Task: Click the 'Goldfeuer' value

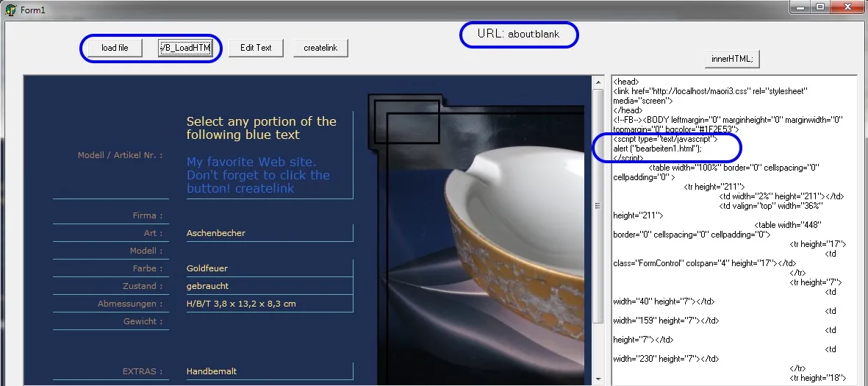Action: point(207,268)
